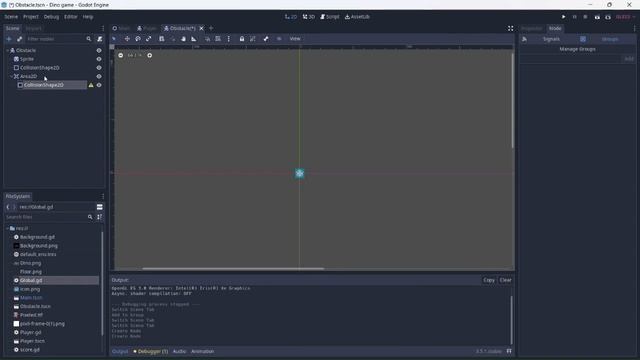The width and height of the screenshot is (640, 360).
Task: Toggle visibility of Sprite node
Action: click(x=99, y=59)
